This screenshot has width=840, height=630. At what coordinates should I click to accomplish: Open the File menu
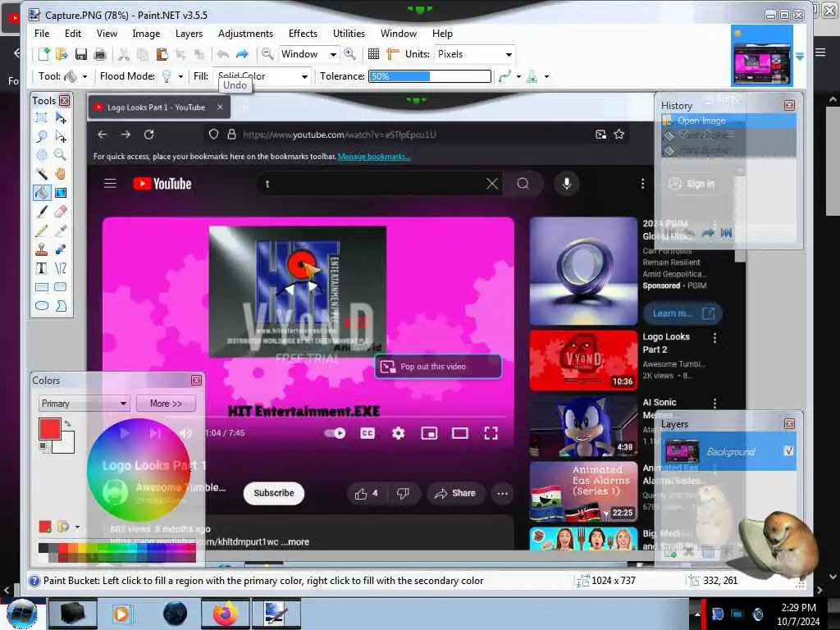[42, 33]
